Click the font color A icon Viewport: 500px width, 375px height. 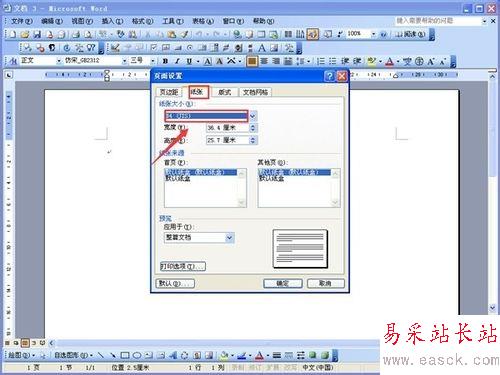tap(389, 61)
